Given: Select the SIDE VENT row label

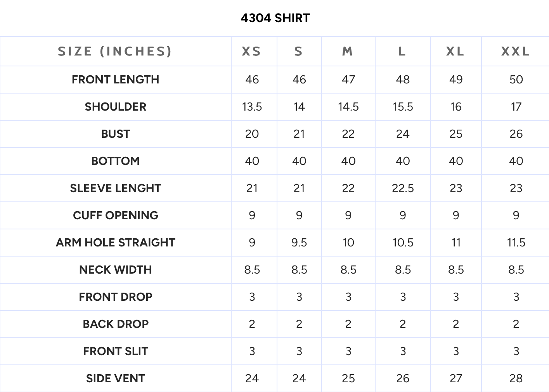Looking at the screenshot, I should point(115,378).
